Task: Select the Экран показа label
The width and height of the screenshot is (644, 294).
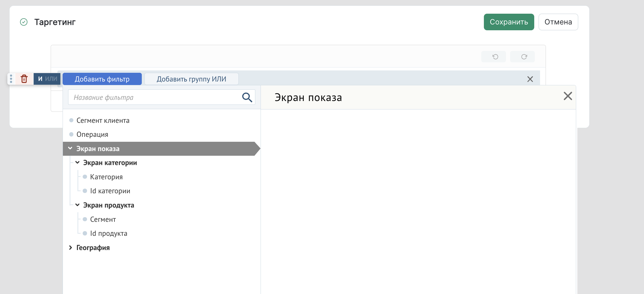Action: [98, 149]
